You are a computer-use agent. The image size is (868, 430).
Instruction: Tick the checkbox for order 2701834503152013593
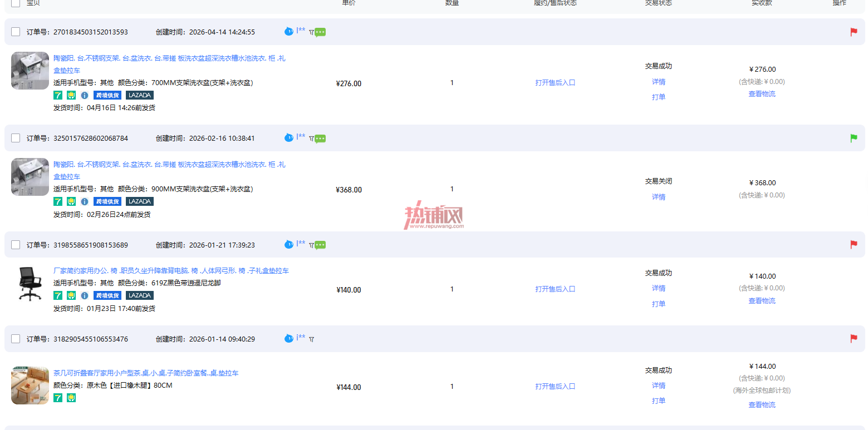click(x=16, y=32)
